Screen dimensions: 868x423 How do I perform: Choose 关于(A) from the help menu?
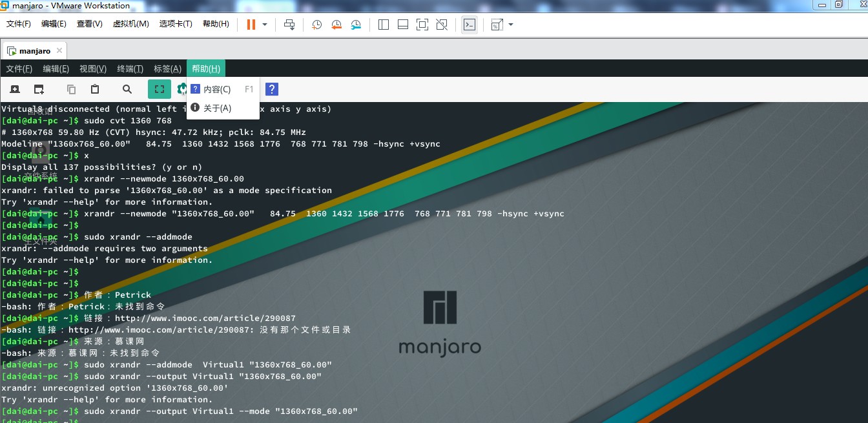tap(223, 108)
